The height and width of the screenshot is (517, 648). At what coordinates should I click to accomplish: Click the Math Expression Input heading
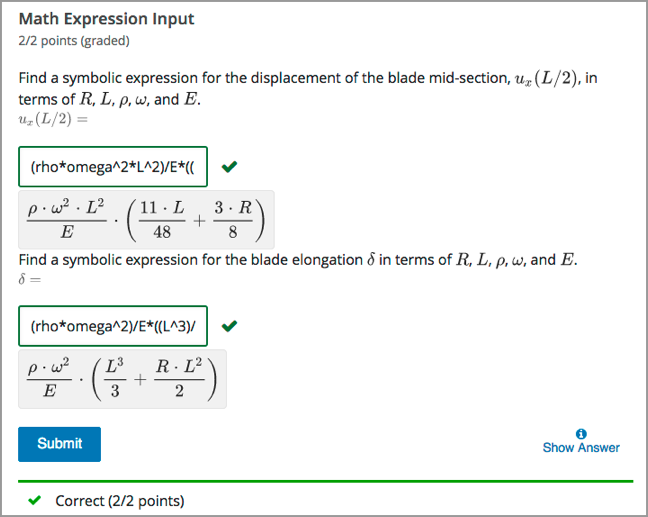pyautogui.click(x=106, y=19)
